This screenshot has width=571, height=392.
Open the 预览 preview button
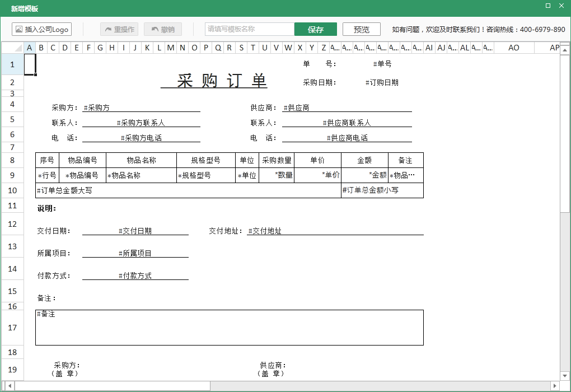pyautogui.click(x=361, y=29)
